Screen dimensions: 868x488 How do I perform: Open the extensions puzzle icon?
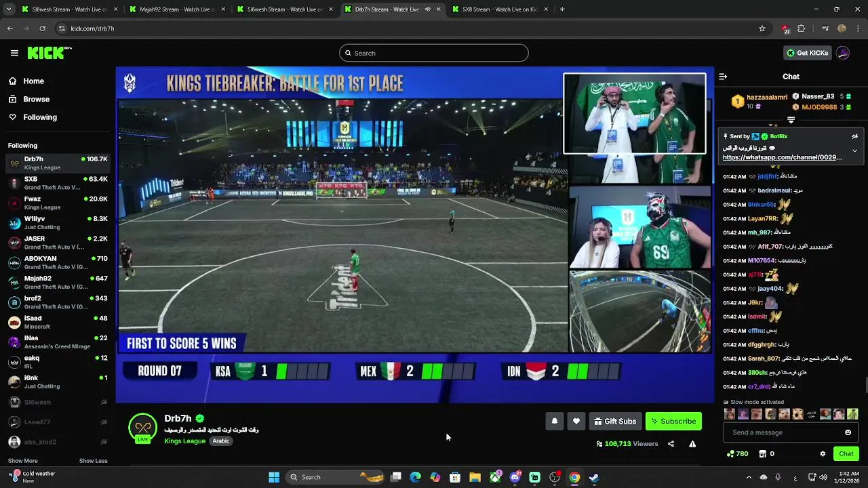(802, 28)
